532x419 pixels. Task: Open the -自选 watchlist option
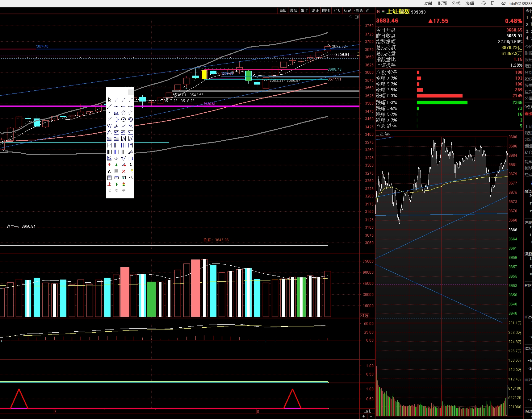pyautogui.click(x=358, y=10)
